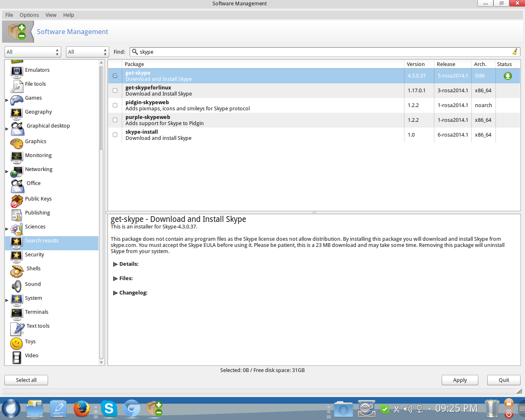Screen dimensions: 525x420
Task: Sort by the Package column header
Action: coord(263,64)
